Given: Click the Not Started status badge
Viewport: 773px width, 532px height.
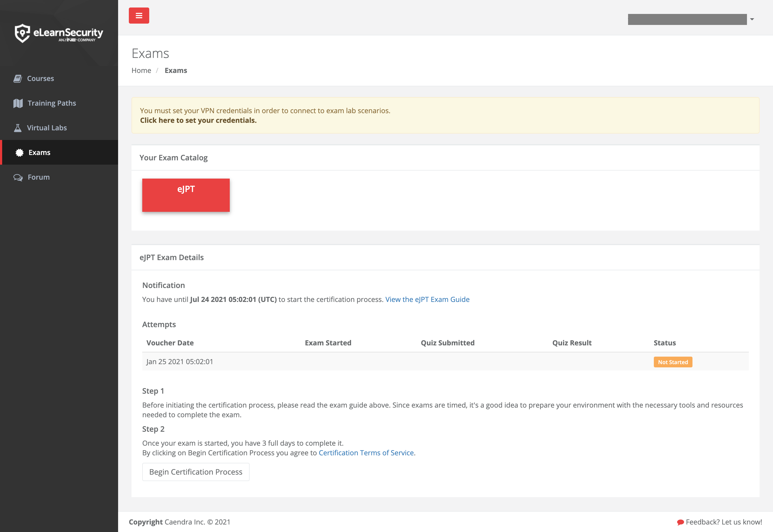Looking at the screenshot, I should tap(673, 362).
